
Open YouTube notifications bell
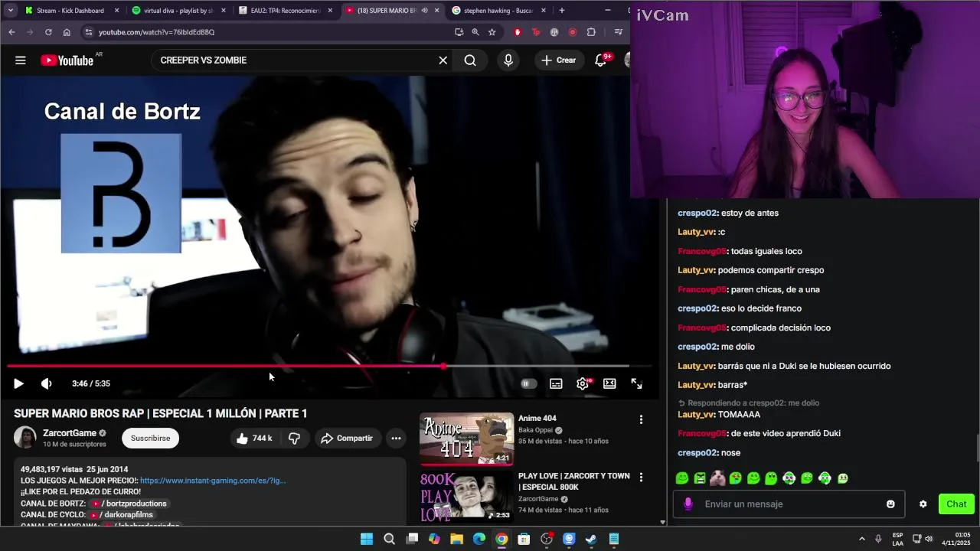click(x=601, y=60)
